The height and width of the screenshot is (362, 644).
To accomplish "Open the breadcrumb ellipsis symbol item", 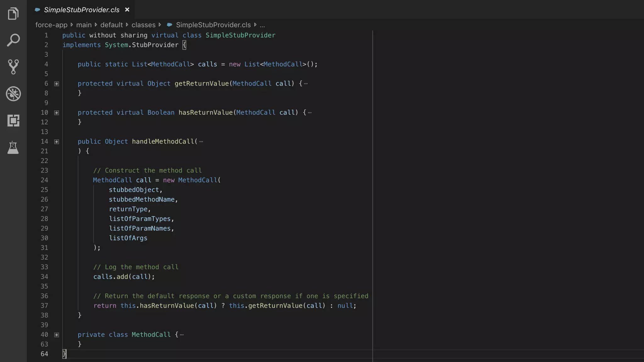I will tap(262, 25).
